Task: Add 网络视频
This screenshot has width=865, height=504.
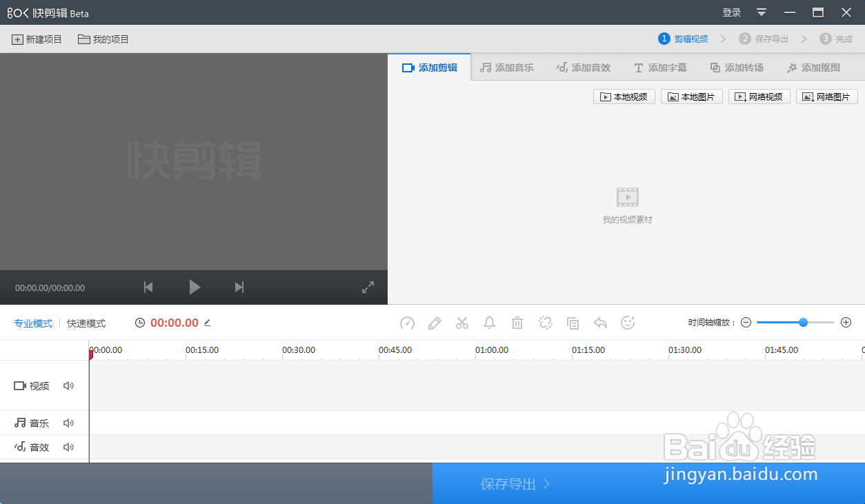Action: click(759, 97)
